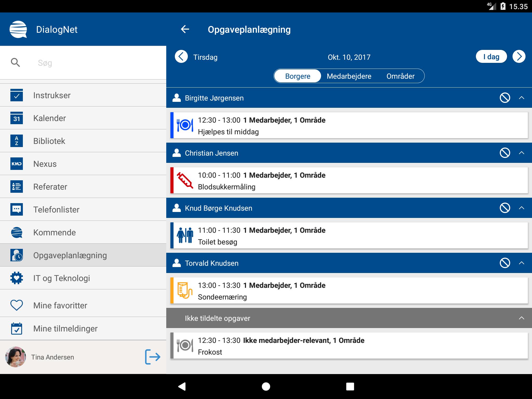
Task: Click the Tirsdag weekday label
Action: coord(205,57)
